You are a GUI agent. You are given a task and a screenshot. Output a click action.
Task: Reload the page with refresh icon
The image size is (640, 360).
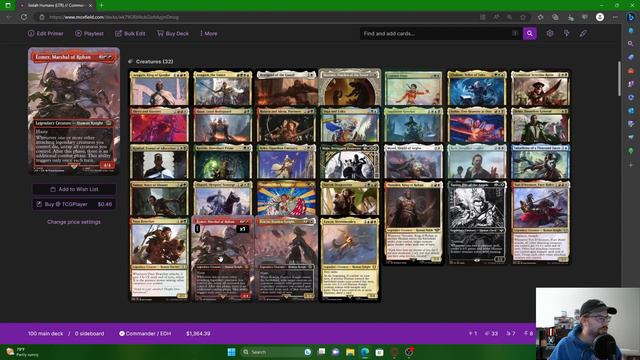(24, 17)
